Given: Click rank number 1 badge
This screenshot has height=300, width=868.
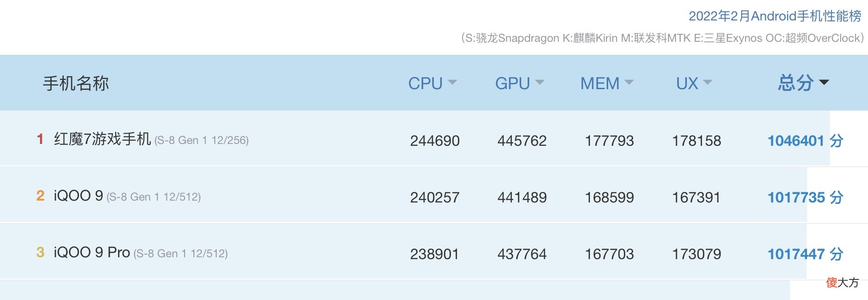Looking at the screenshot, I should (x=40, y=139).
